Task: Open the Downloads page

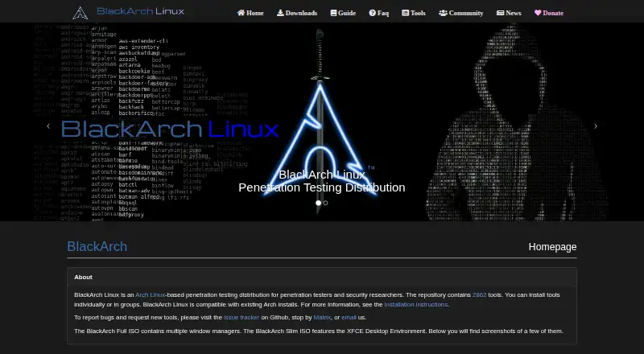Action: pyautogui.click(x=297, y=13)
